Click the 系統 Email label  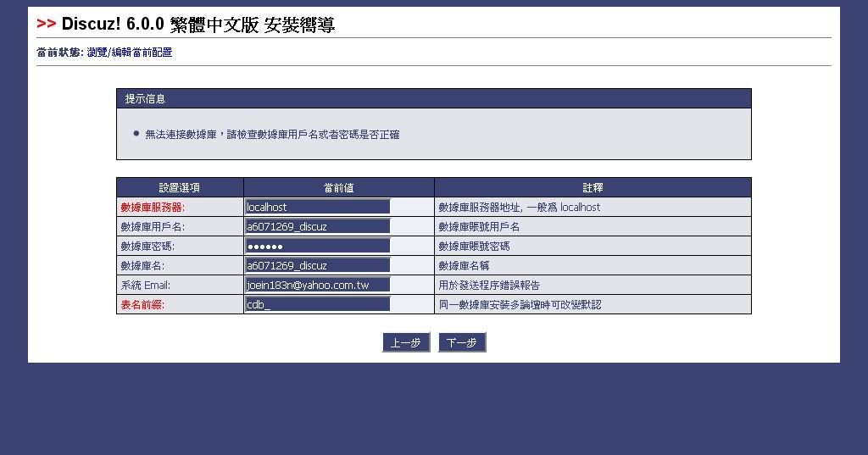146,285
